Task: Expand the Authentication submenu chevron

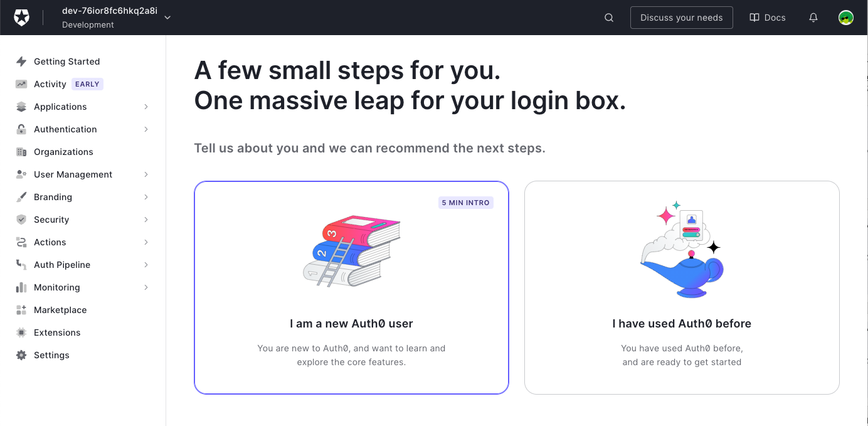Action: pos(146,129)
